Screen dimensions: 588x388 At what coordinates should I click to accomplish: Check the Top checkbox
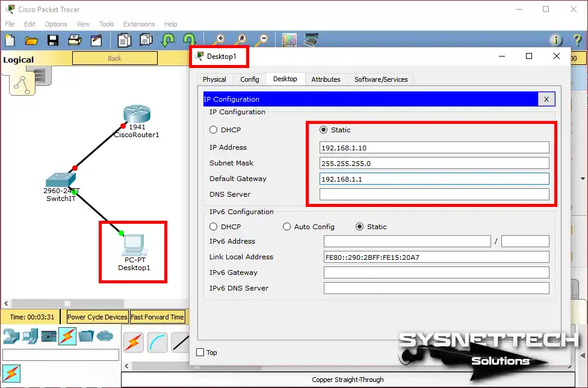tap(199, 353)
